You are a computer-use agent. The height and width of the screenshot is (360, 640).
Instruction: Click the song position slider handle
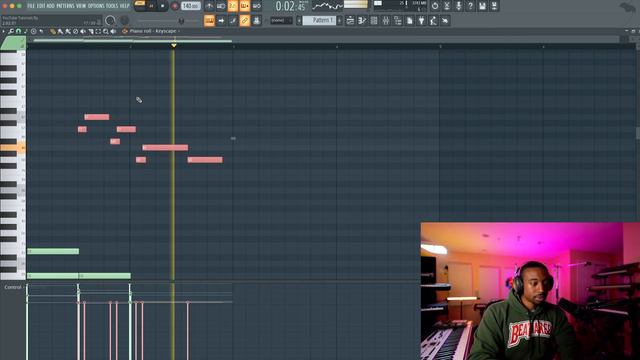click(181, 21)
